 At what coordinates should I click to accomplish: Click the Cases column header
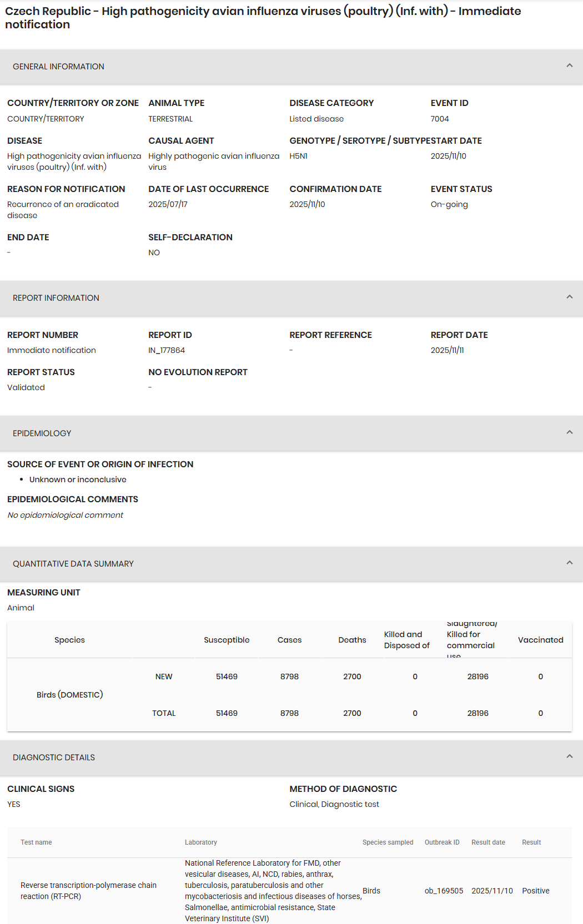(289, 640)
